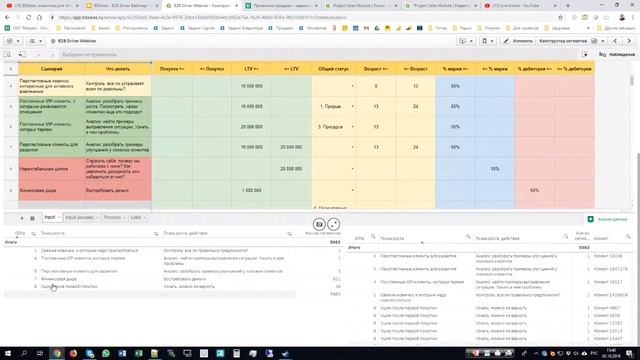This screenshot has width=640, height=360.
Task: Click the Что делать column header
Action: (118, 69)
